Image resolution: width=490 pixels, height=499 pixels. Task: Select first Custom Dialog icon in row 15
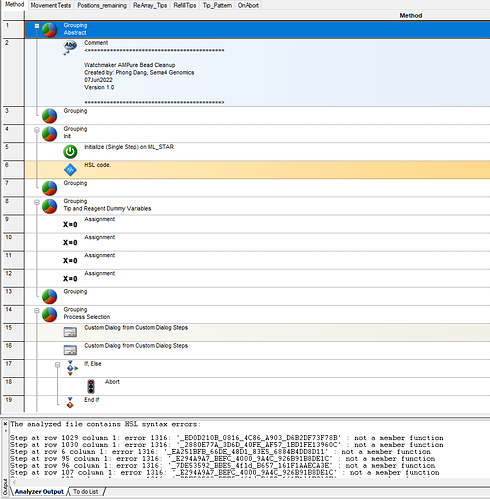(x=70, y=332)
